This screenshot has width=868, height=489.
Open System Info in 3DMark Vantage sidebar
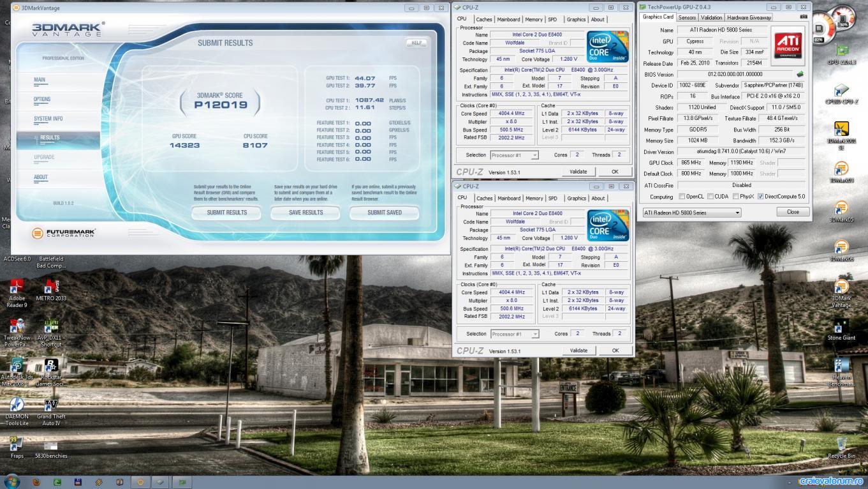pyautogui.click(x=48, y=119)
